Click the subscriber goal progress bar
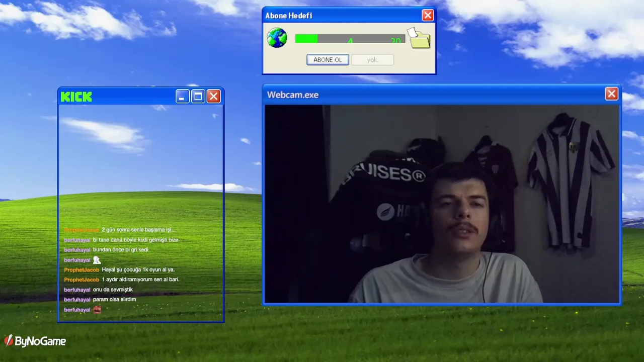Screen dimensions: 644x362 coord(350,39)
